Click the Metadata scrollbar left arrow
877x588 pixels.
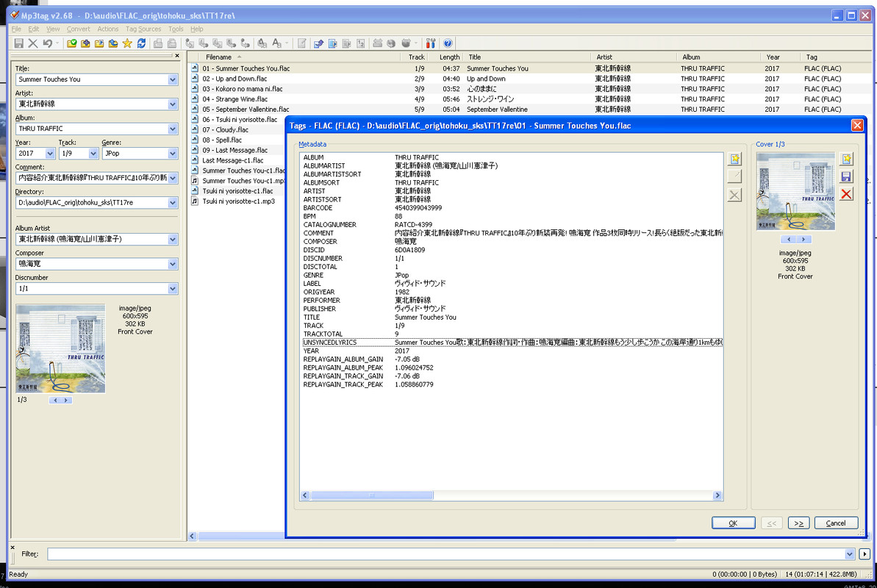tap(305, 495)
